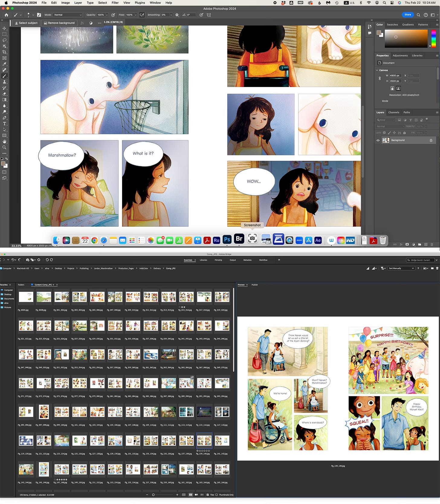The height and width of the screenshot is (504, 440).
Task: Toggle layer filter on/off switch
Action: [427, 119]
